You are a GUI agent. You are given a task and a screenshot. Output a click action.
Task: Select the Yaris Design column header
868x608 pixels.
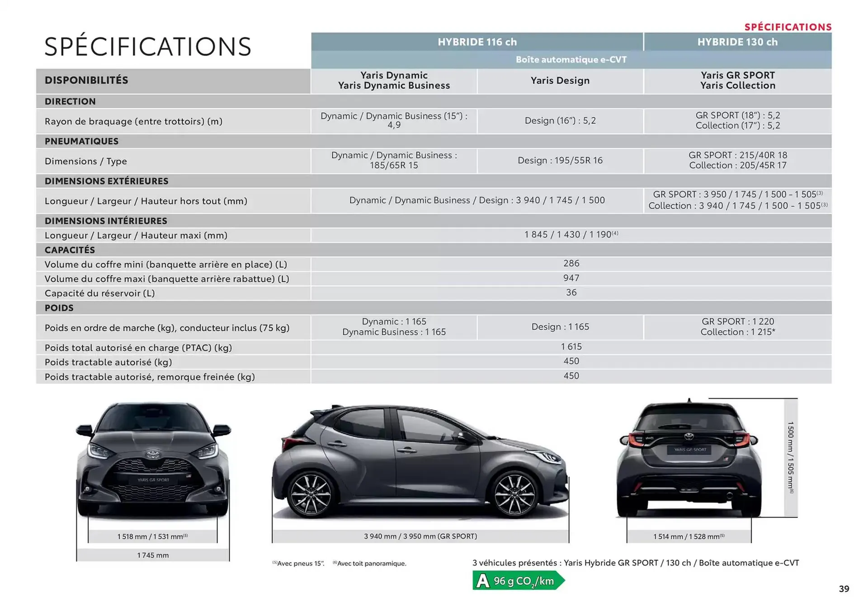pyautogui.click(x=561, y=81)
